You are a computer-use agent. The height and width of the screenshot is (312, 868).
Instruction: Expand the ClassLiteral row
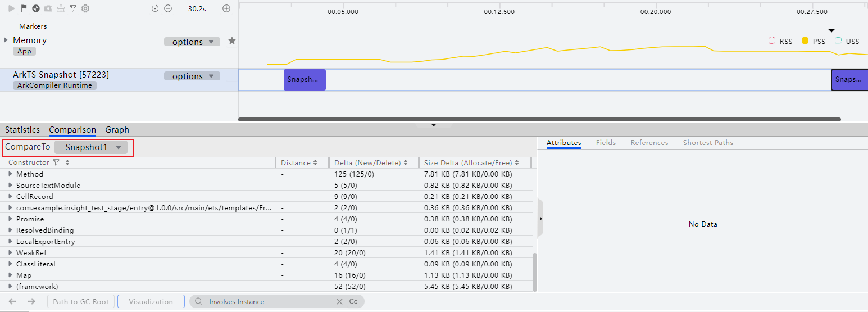coord(10,264)
